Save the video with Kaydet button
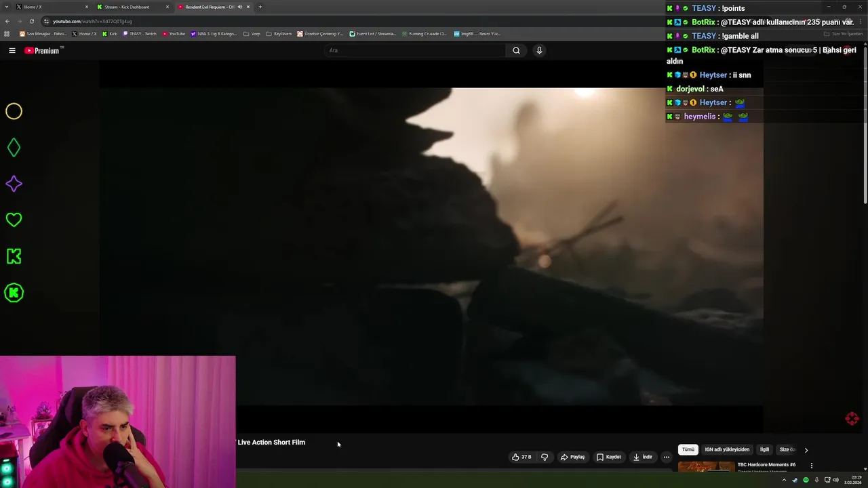The height and width of the screenshot is (488, 868). (608, 457)
